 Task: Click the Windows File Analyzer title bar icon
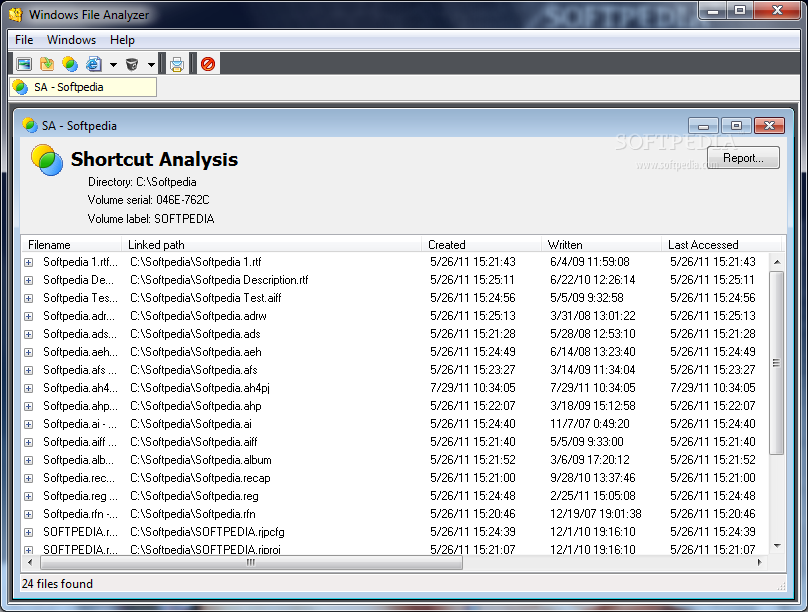[x=16, y=14]
